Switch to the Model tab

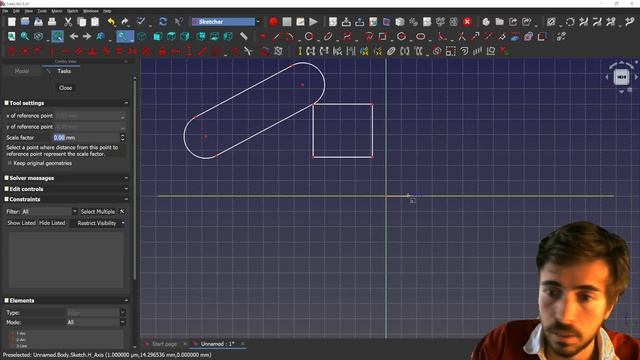click(x=22, y=71)
